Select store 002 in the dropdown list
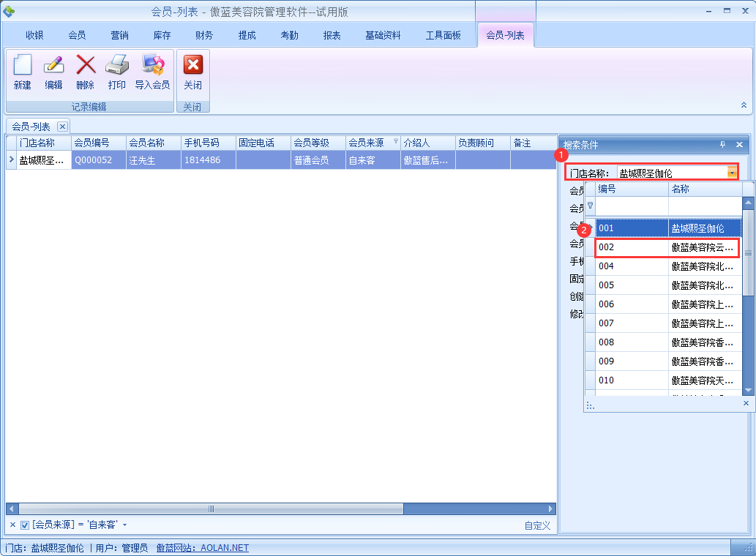 [667, 248]
